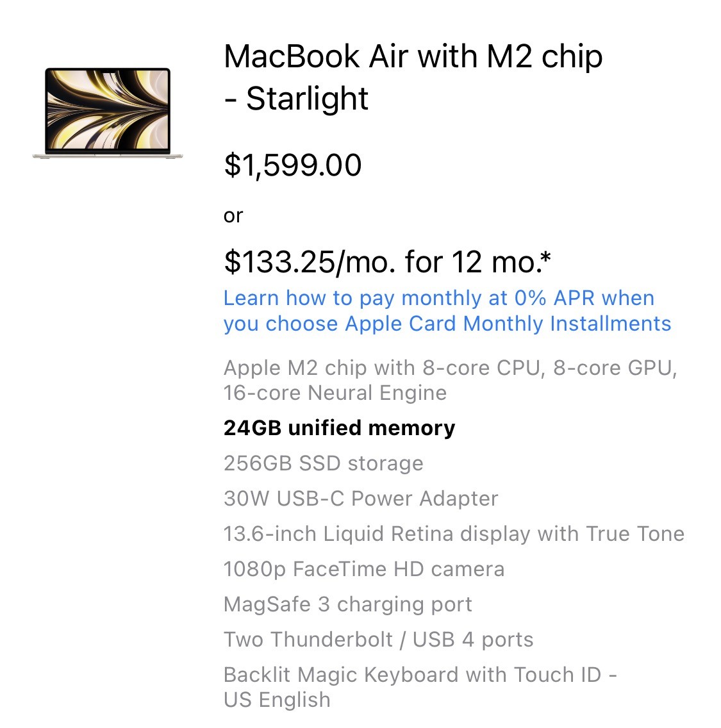Select the 24GB unified memory spec
721x728 pixels.
(339, 428)
